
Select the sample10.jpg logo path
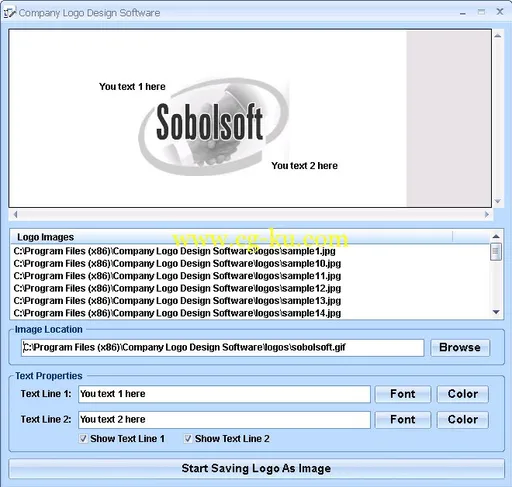[x=177, y=263]
